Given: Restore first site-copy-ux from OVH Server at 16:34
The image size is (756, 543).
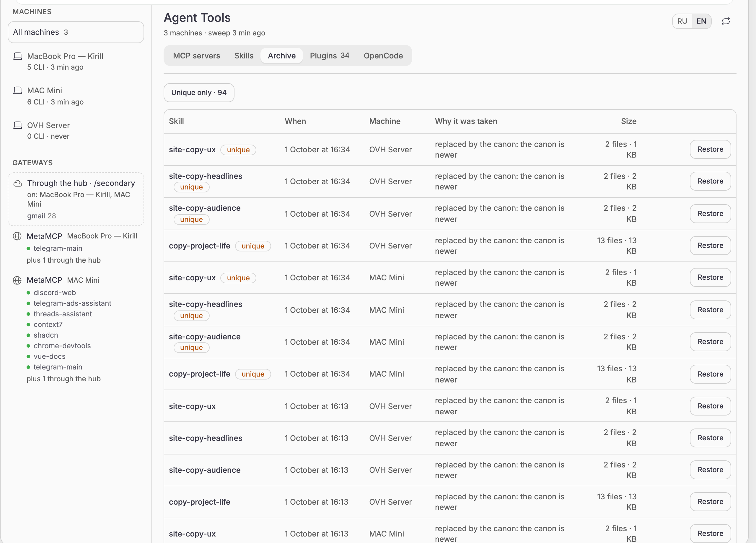Looking at the screenshot, I should click(x=710, y=149).
